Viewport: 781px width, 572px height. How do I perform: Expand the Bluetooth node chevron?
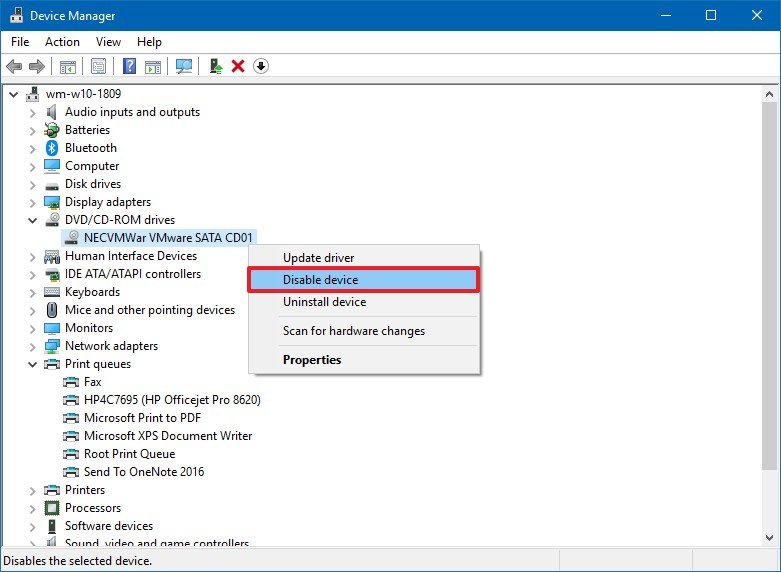point(32,149)
